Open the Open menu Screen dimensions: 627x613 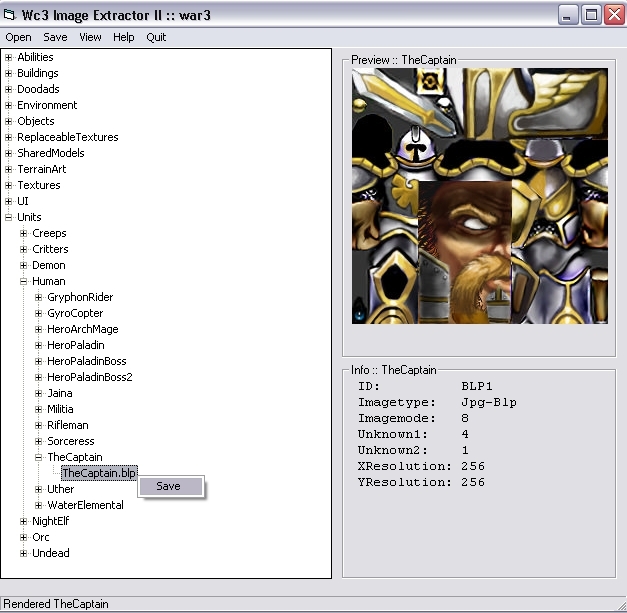coord(18,37)
